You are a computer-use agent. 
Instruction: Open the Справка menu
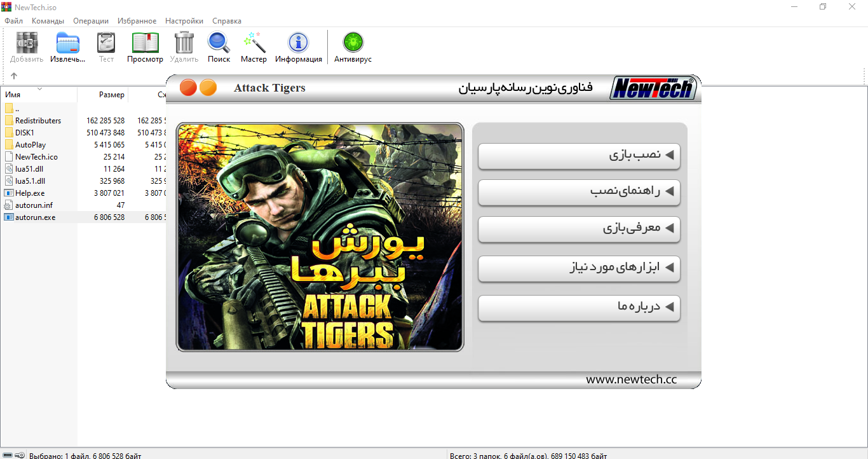coord(227,21)
